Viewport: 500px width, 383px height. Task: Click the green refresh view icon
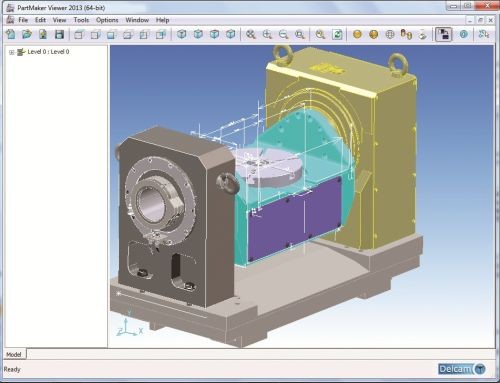[x=337, y=34]
